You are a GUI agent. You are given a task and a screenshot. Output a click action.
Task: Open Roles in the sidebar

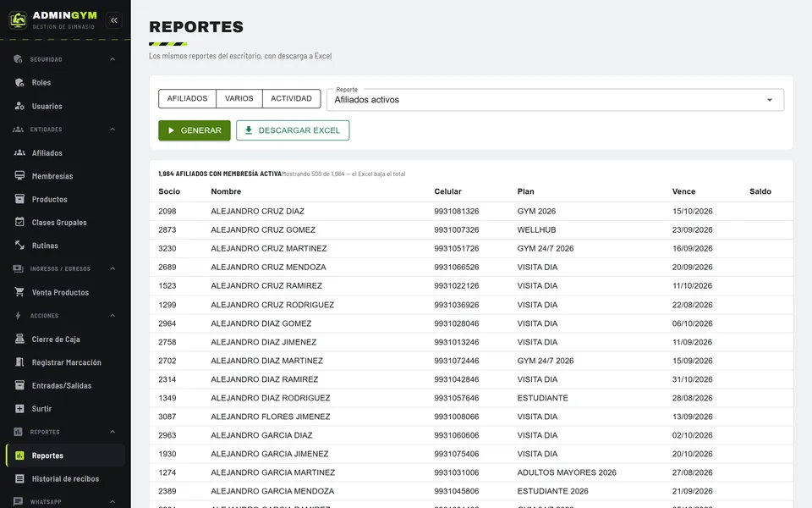[65, 82]
